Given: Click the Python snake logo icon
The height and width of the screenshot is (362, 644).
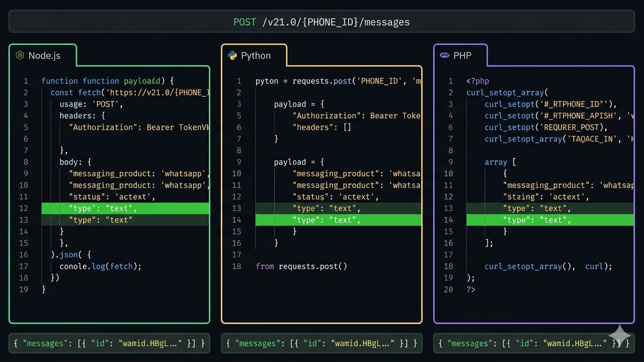Looking at the screenshot, I should [232, 55].
